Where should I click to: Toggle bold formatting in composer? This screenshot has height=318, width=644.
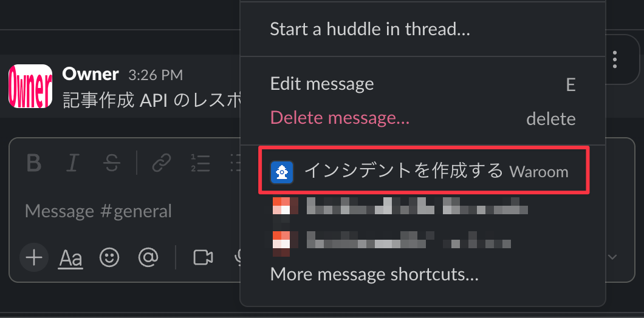click(34, 163)
